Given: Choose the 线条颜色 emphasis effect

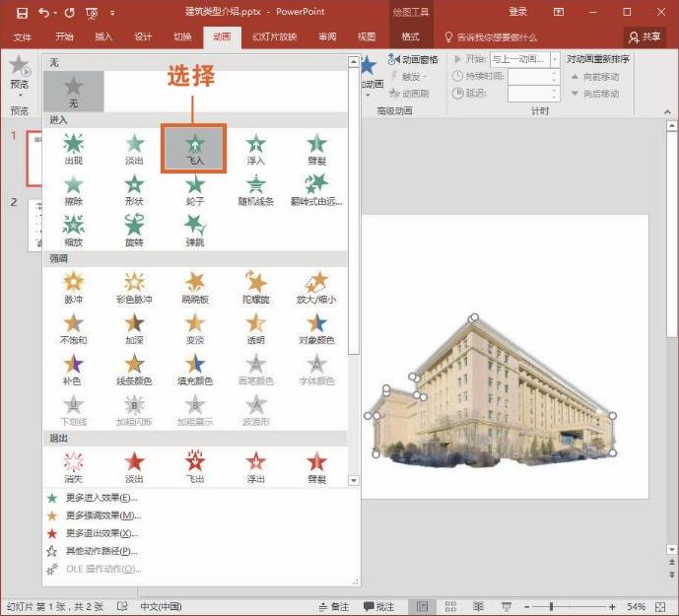Looking at the screenshot, I should coord(134,370).
